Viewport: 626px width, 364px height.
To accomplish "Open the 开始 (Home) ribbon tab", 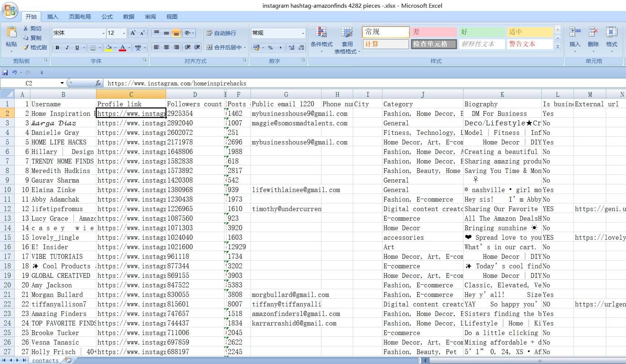I will (31, 16).
